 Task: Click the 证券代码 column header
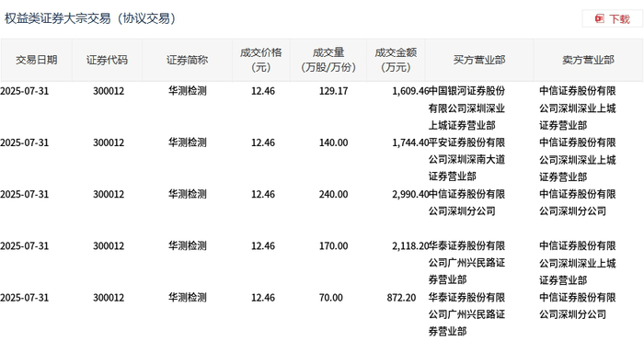point(107,61)
